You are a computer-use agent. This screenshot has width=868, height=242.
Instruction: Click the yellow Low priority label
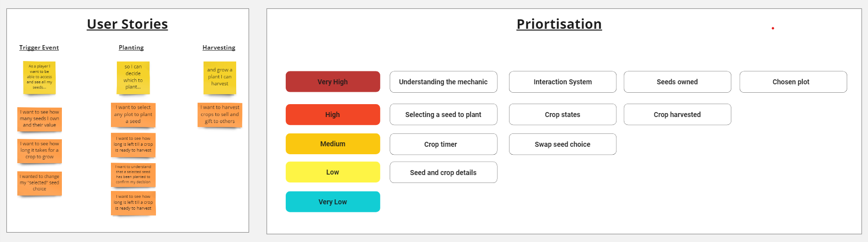(333, 172)
